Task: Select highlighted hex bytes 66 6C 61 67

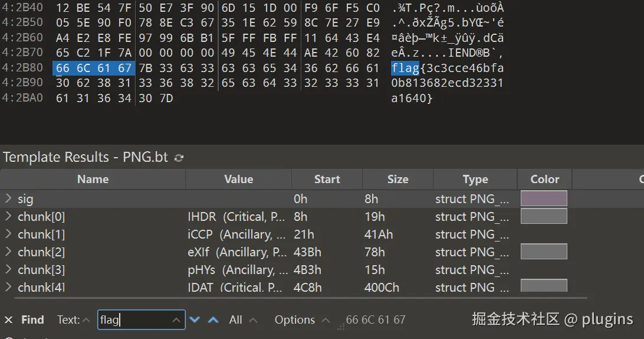Action: pos(94,68)
